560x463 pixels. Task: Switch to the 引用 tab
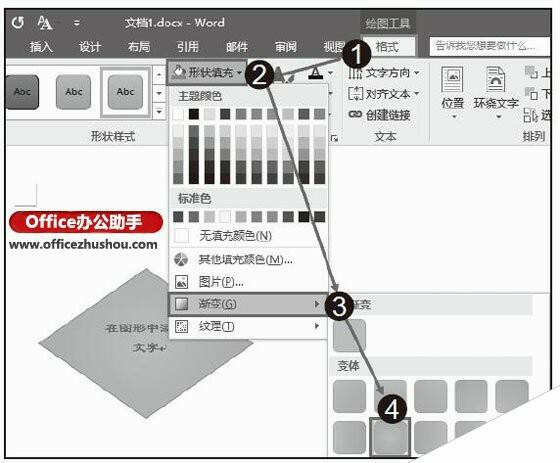coord(188,47)
